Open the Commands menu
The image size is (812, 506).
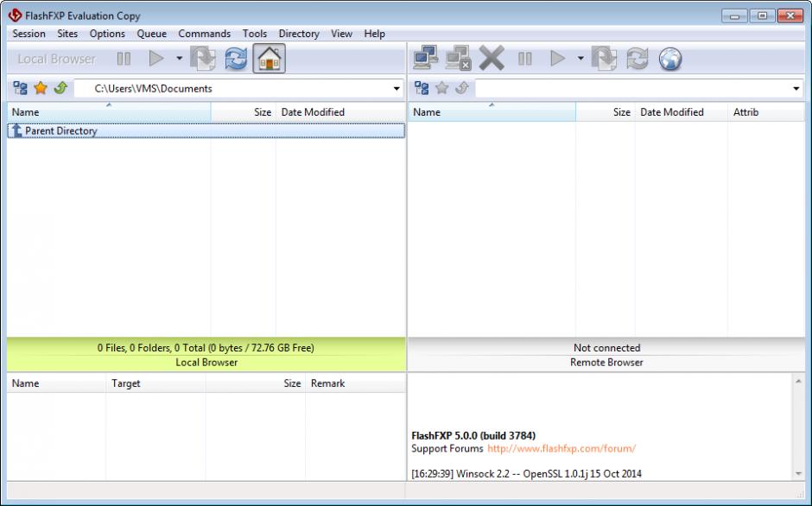coord(205,34)
